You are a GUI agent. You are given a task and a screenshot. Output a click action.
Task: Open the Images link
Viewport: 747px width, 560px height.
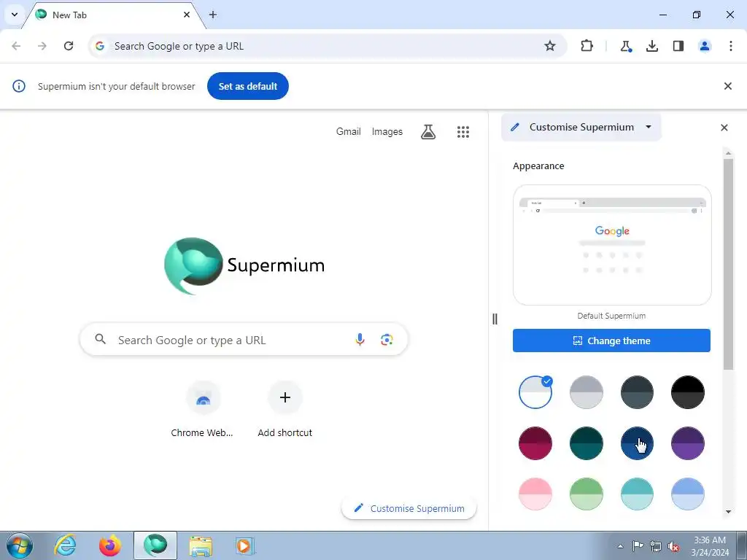[387, 131]
